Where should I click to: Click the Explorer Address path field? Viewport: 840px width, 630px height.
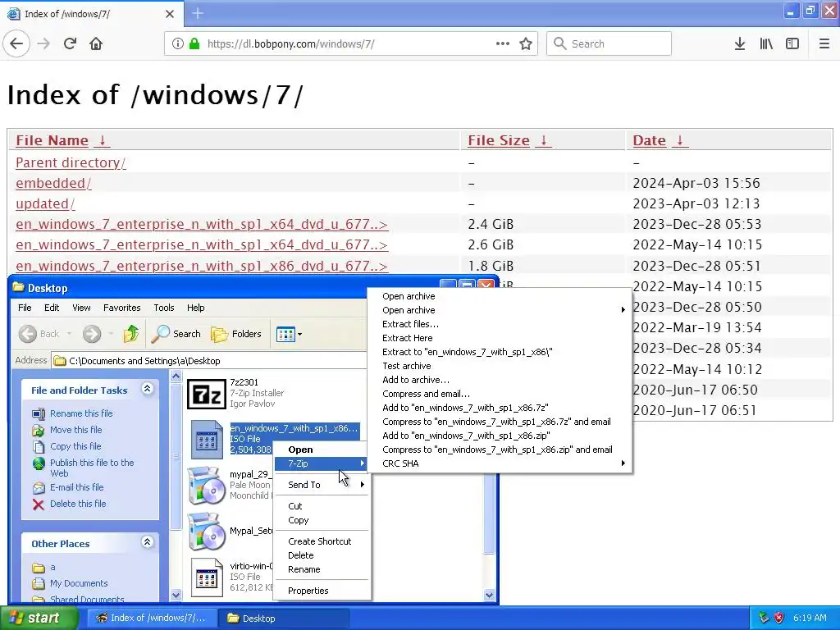(x=209, y=361)
